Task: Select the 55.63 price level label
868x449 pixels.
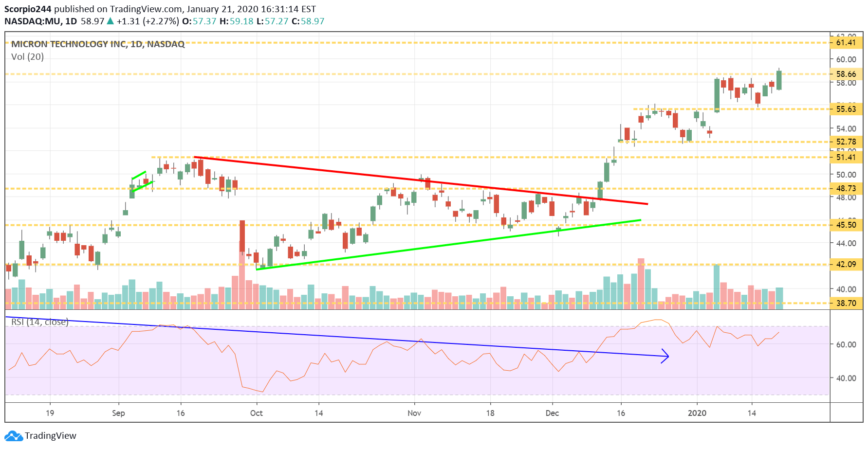Action: pyautogui.click(x=846, y=109)
